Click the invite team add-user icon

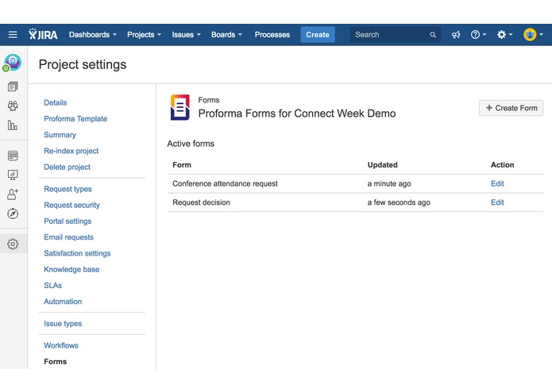pos(13,194)
